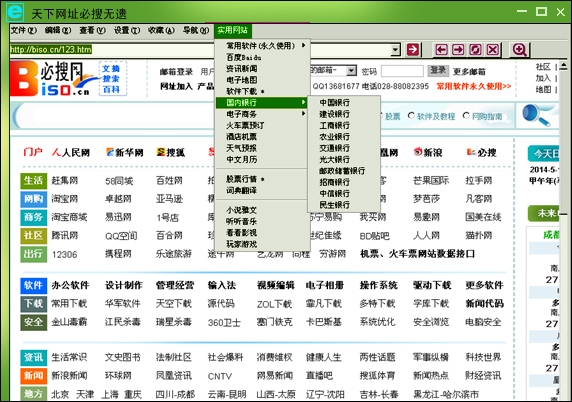Click the 更多邮箱 link
Viewport: 572px width, 402px height.
(x=469, y=71)
